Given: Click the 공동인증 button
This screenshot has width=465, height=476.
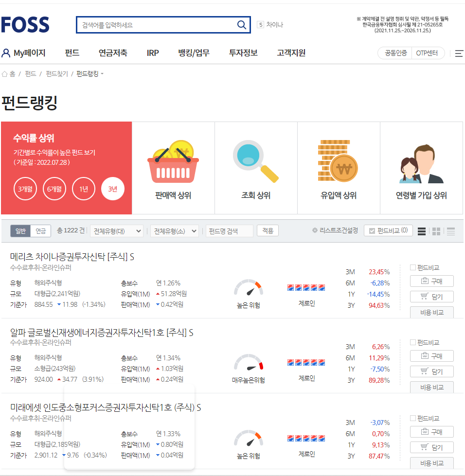Looking at the screenshot, I should click(x=395, y=53).
